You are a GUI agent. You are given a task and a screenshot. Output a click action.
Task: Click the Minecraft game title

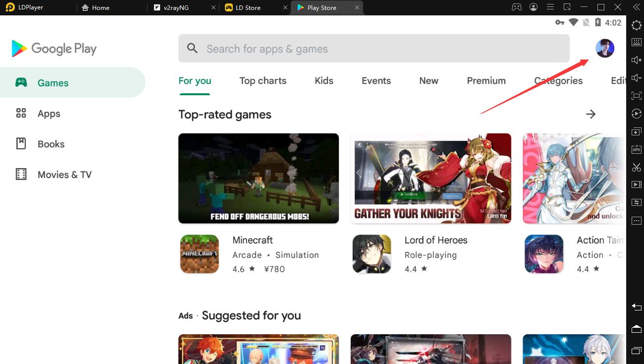pos(253,240)
